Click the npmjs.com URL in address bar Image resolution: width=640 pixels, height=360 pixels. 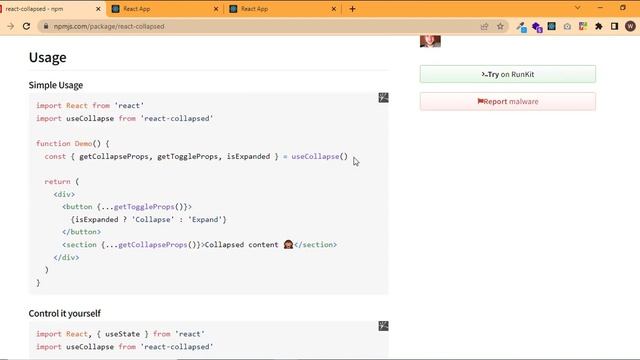pyautogui.click(x=109, y=27)
